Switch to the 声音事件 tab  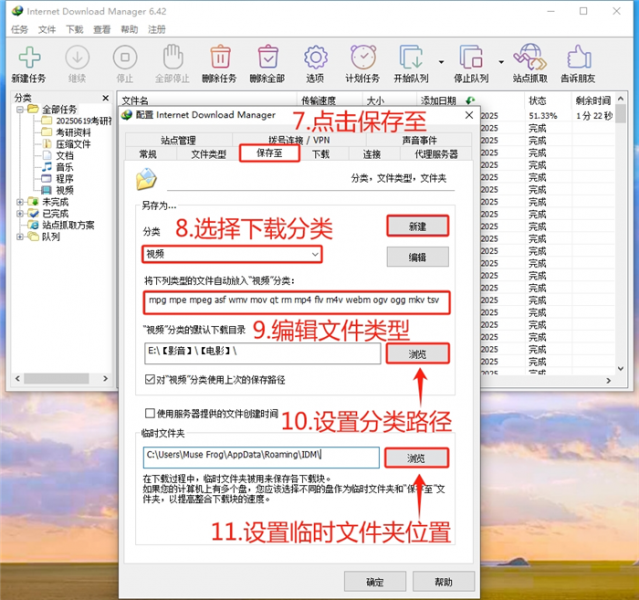[x=419, y=140]
